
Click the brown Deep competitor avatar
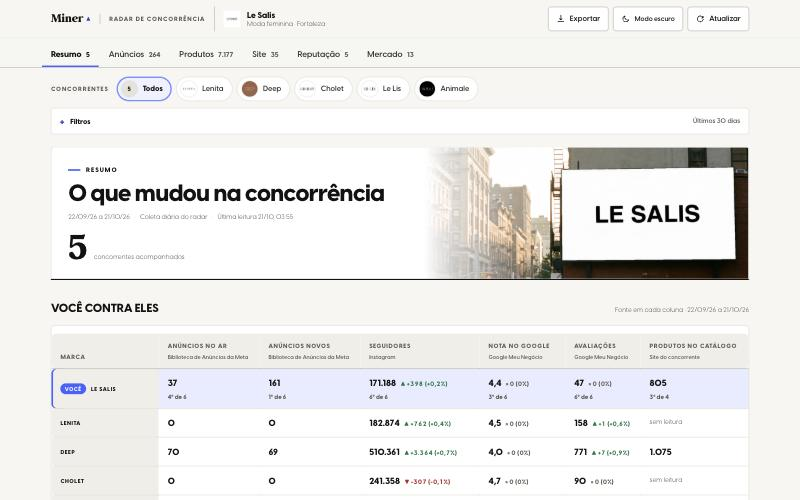pos(249,89)
